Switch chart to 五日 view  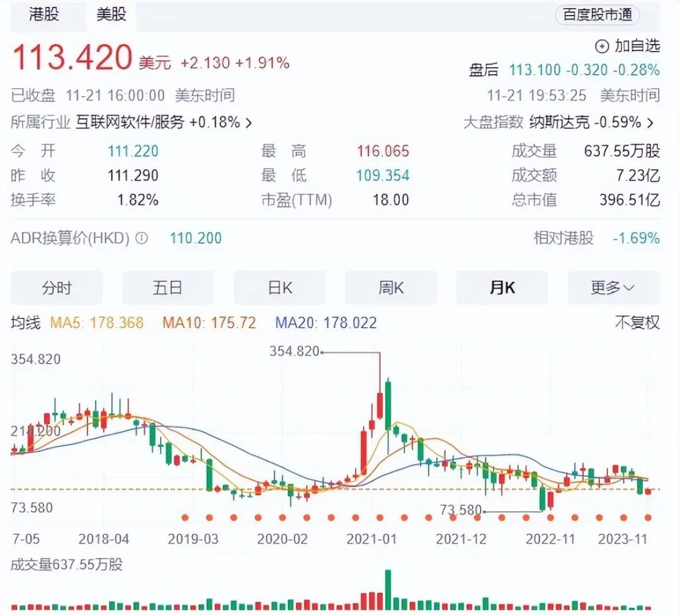point(167,288)
